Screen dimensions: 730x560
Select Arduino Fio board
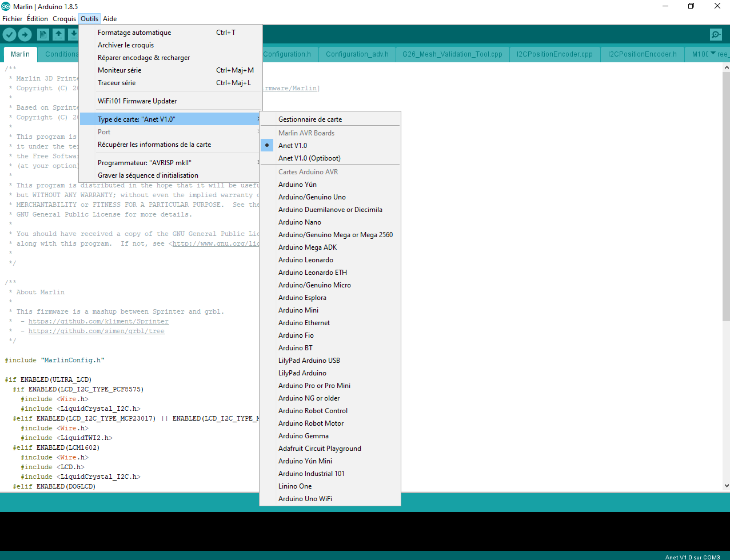[x=330, y=335]
